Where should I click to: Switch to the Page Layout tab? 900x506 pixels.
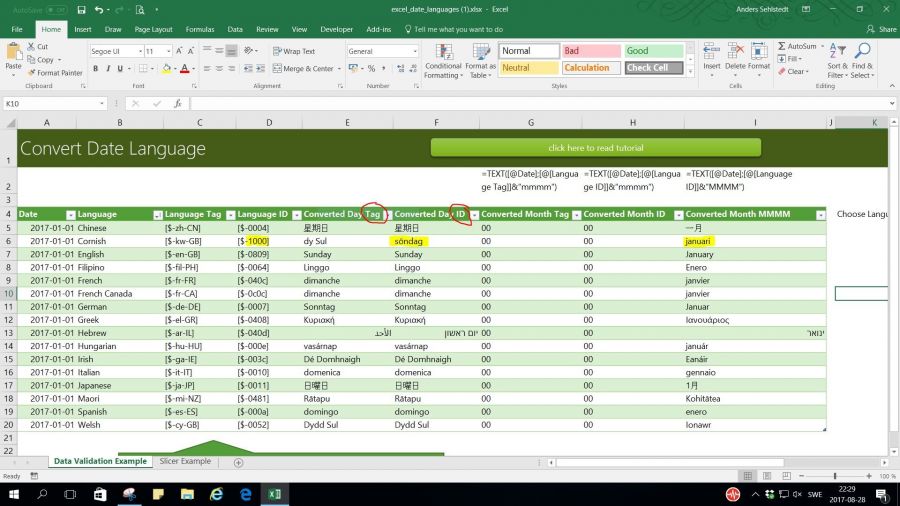[153, 29]
